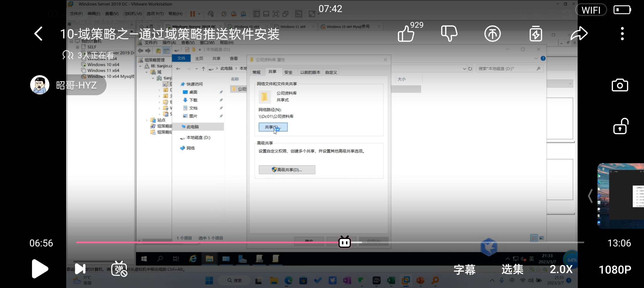The height and width of the screenshot is (288, 644).
Task: Expand the side panel chevron
Action: 590,196
